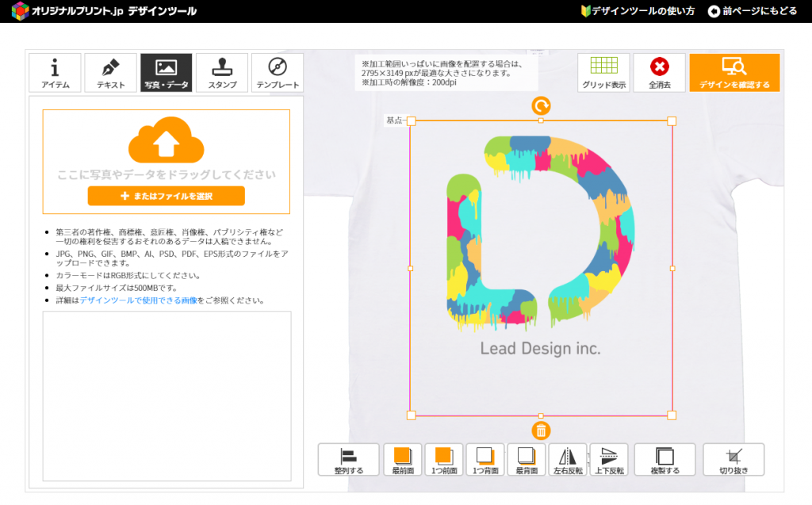Click the top-right corner selection handle
Viewport: 812px width, 505px height.
(672, 121)
